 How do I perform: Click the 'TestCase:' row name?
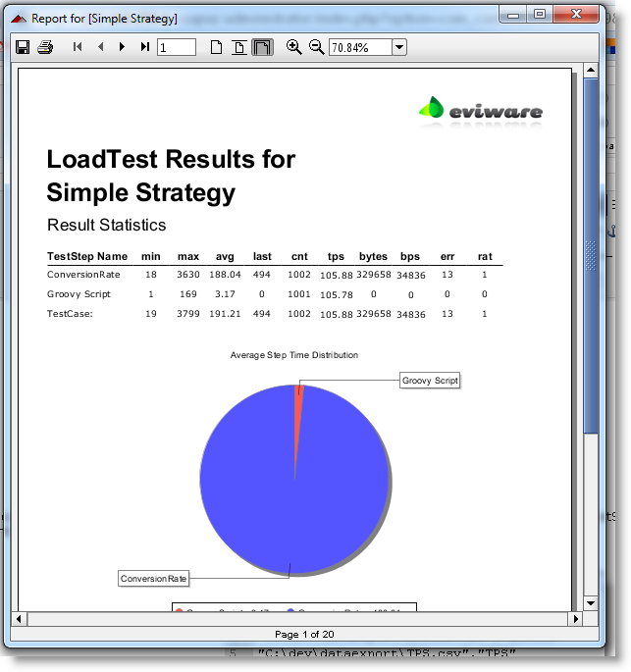pyautogui.click(x=70, y=314)
